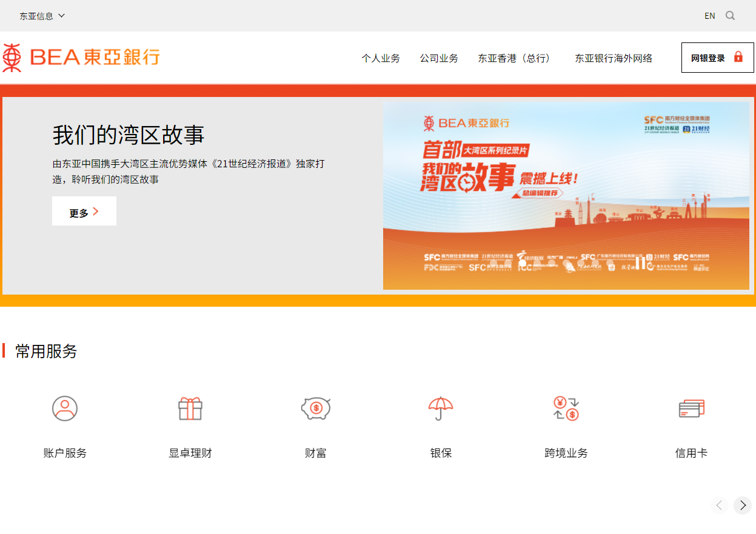The width and height of the screenshot is (756, 534).
Task: Open 显卓理财 via the gift icon
Action: click(x=190, y=409)
